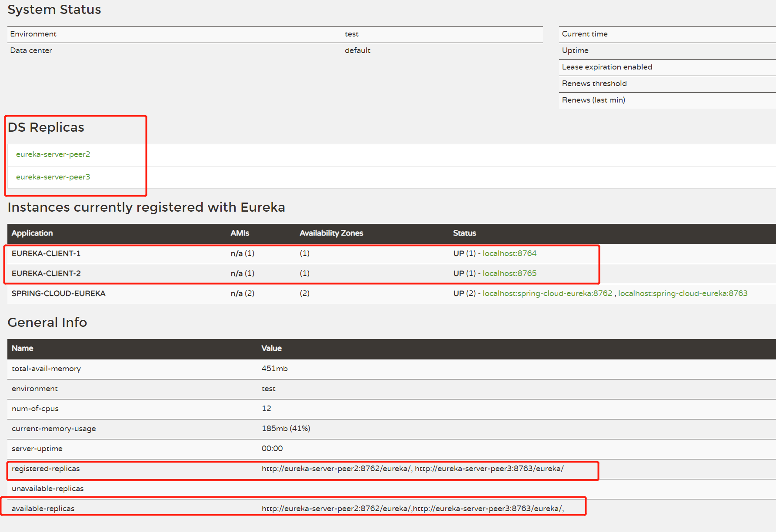Select n/a (1) AMIs cell for EUREKA-CLIENT-1

pos(243,253)
